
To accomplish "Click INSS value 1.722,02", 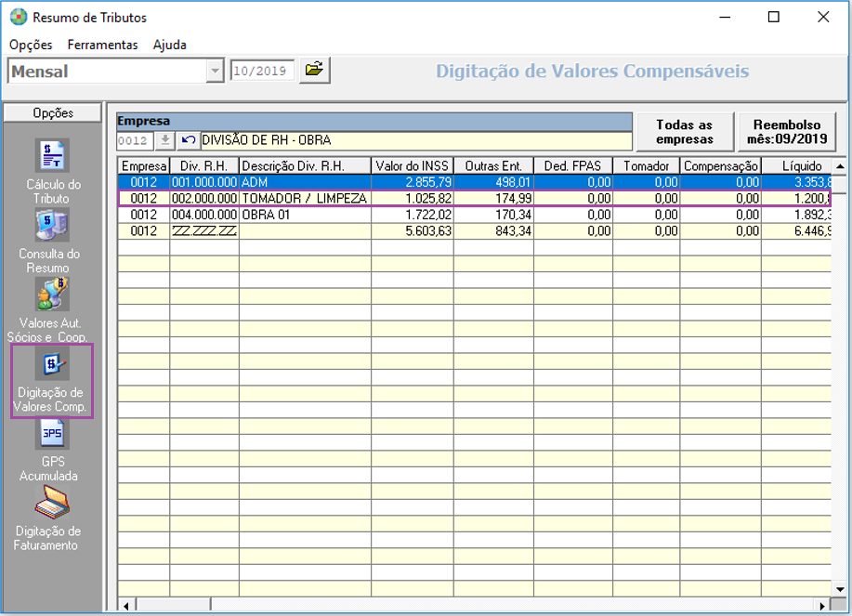I will tap(413, 215).
